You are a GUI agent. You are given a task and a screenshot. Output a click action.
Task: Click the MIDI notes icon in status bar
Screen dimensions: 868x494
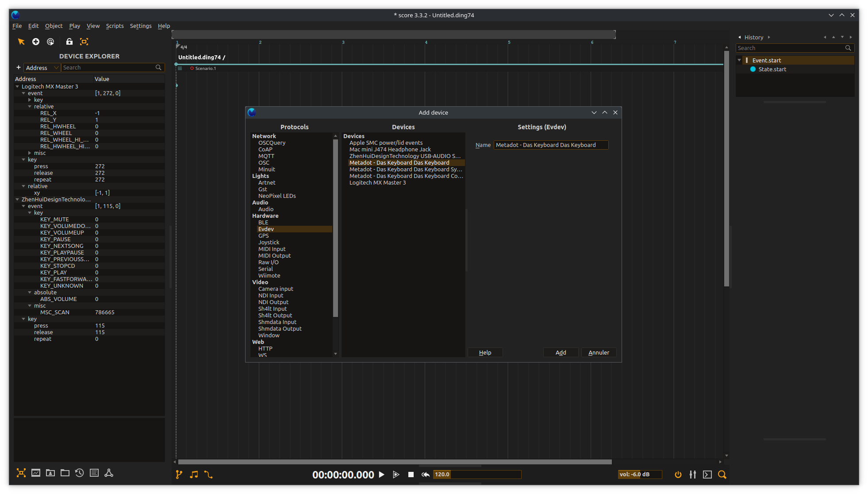tap(194, 475)
